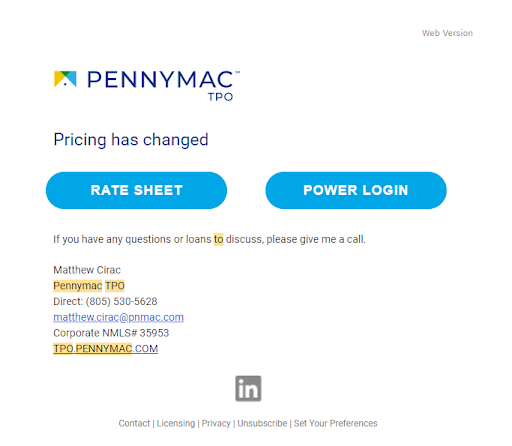The width and height of the screenshot is (512, 446).
Task: Click the Privacy footer link
Action: (216, 423)
